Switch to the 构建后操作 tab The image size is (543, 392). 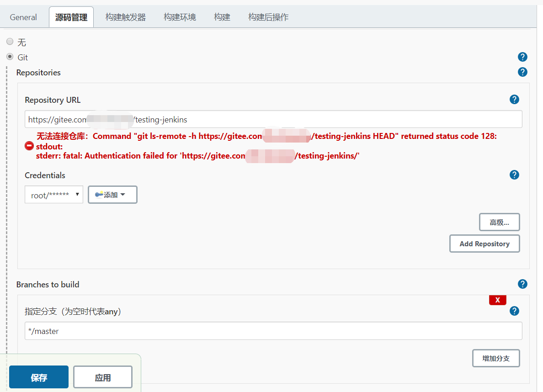(268, 17)
